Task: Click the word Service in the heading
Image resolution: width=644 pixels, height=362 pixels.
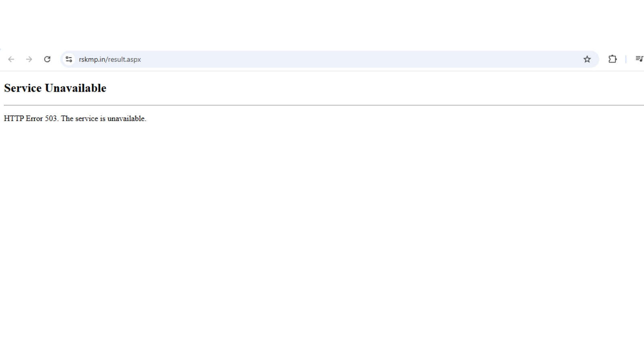Action: click(x=23, y=88)
